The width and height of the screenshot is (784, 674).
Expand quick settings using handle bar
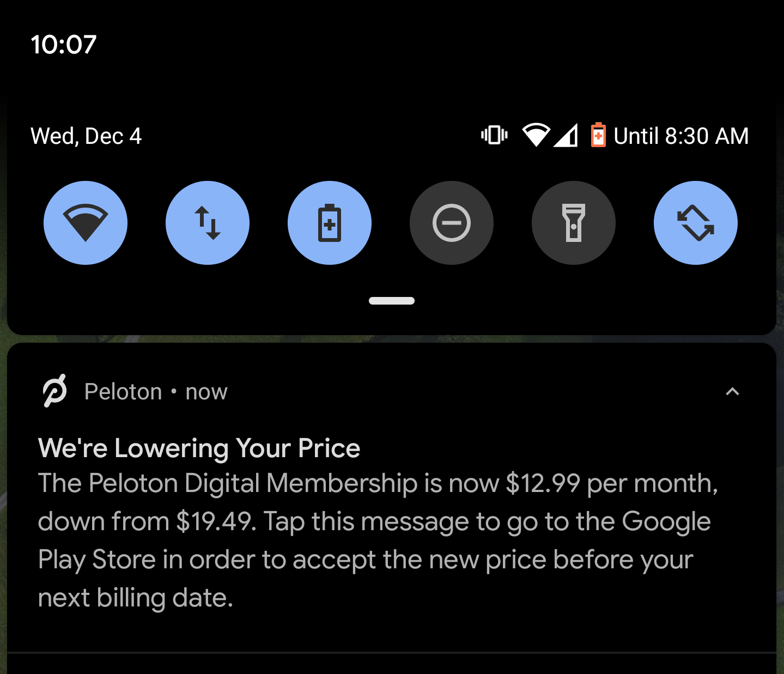392,301
